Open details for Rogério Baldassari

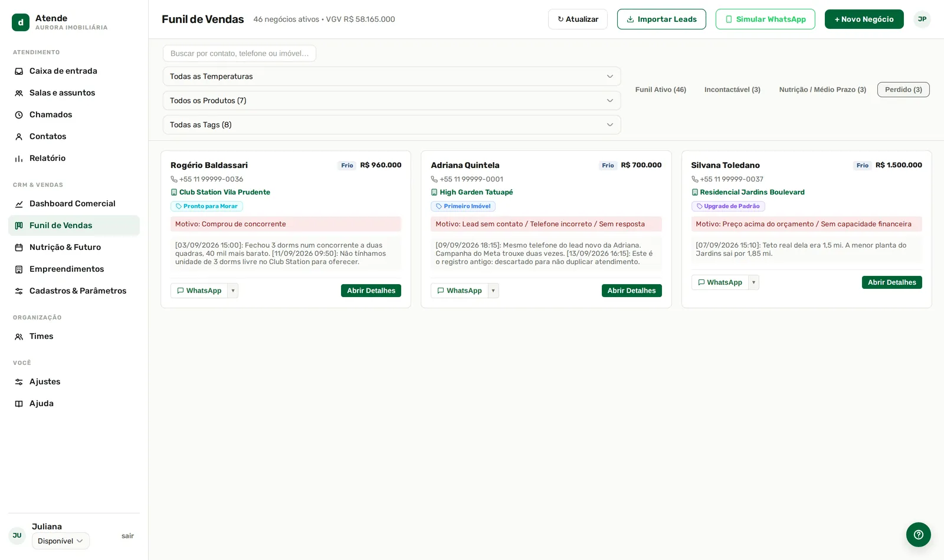click(x=371, y=291)
